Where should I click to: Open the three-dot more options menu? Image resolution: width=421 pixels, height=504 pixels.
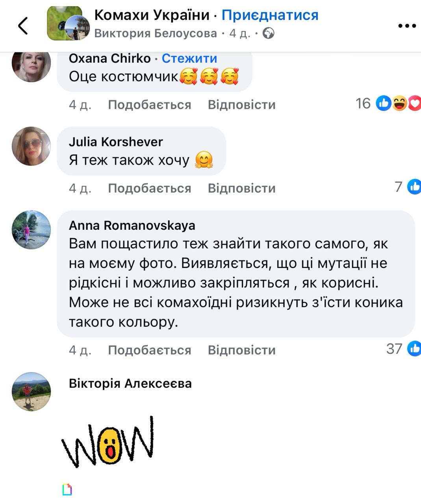pos(407,26)
